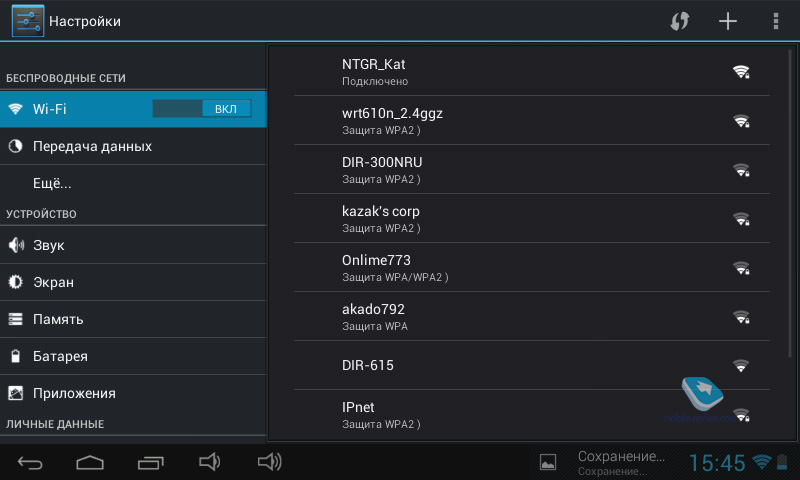Tap signal icon for wrt610n_2.4ggz
The width and height of the screenshot is (800, 480).
(741, 120)
